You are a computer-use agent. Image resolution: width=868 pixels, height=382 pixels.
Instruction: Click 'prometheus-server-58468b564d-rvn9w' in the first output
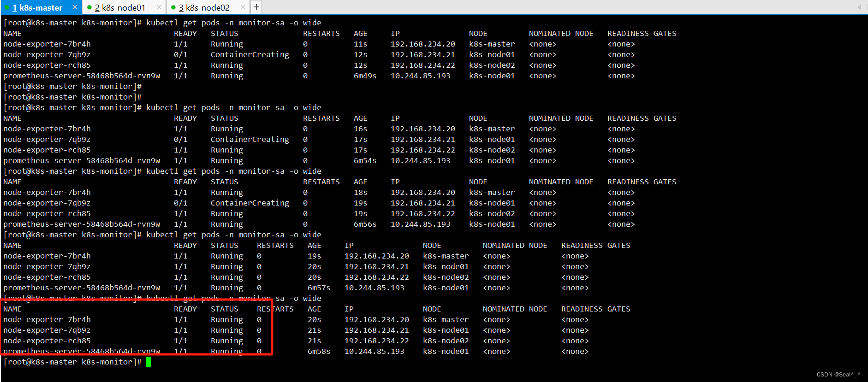tap(82, 76)
